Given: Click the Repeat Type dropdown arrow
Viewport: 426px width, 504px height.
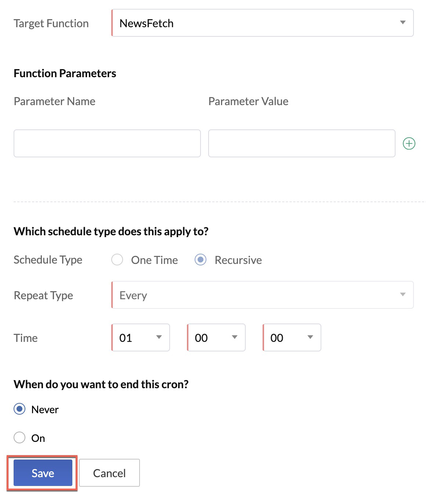Looking at the screenshot, I should click(x=402, y=295).
